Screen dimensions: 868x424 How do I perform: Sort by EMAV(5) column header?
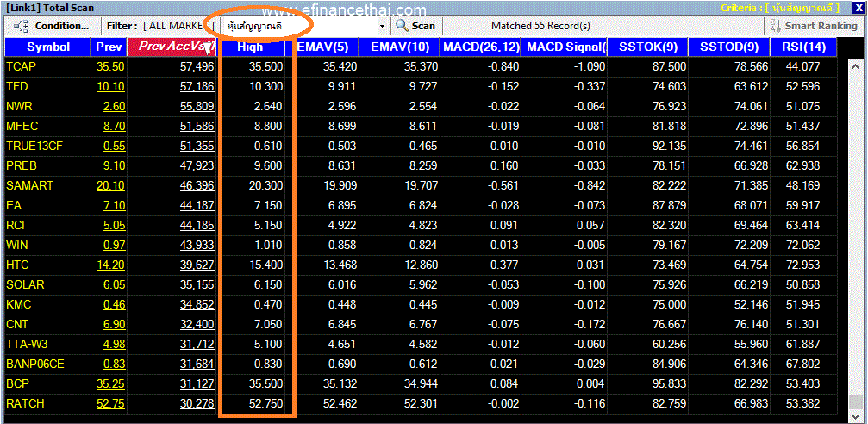322,47
